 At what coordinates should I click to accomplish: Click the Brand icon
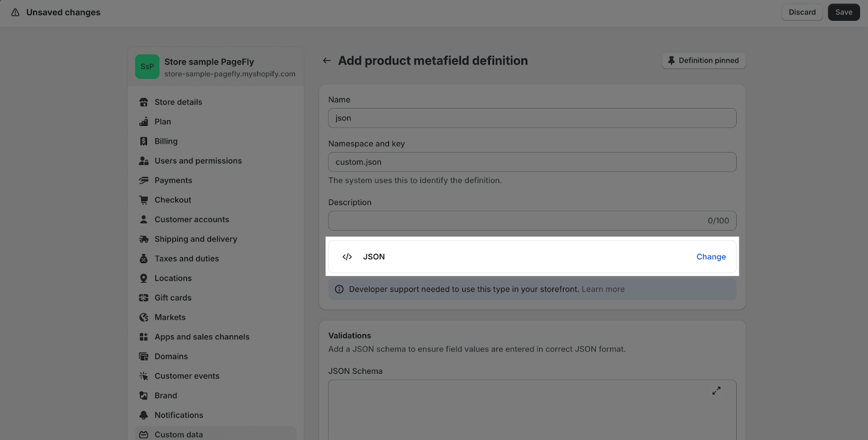click(144, 396)
